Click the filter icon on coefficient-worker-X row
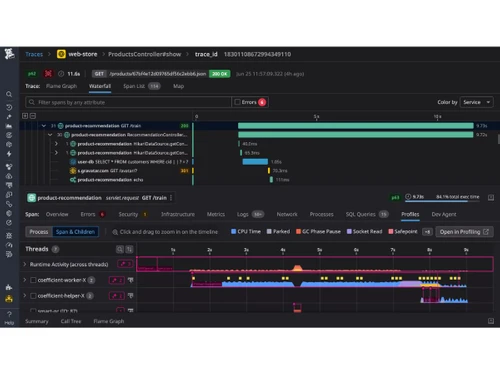The width and height of the screenshot is (500, 375). click(131, 280)
